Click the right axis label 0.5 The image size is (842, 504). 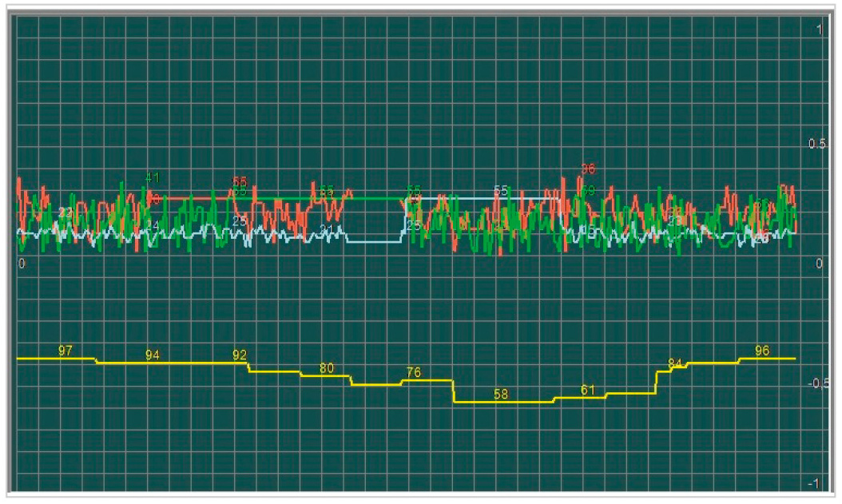pyautogui.click(x=817, y=144)
